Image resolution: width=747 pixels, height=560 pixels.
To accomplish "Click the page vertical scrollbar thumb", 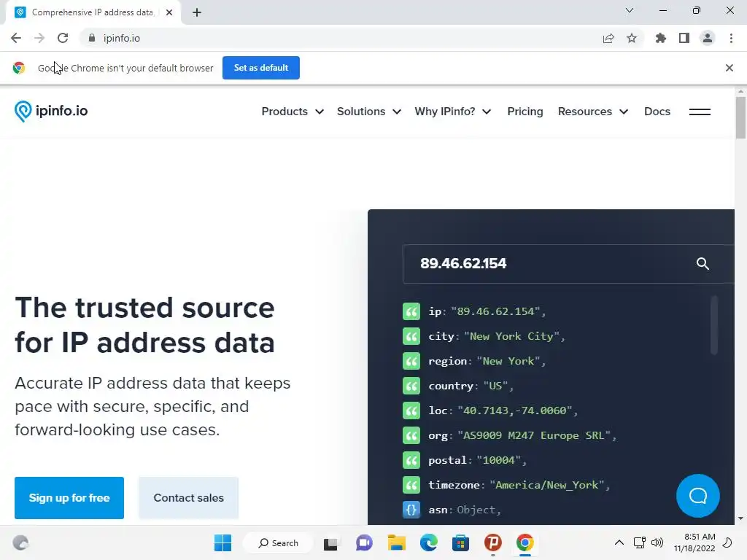I will (x=740, y=117).
